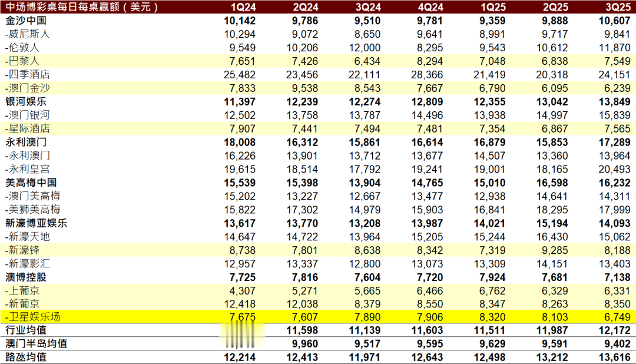Click the value 12,172 for 行业均值 3Q25
Screen dimensions: 636x364
point(614,330)
